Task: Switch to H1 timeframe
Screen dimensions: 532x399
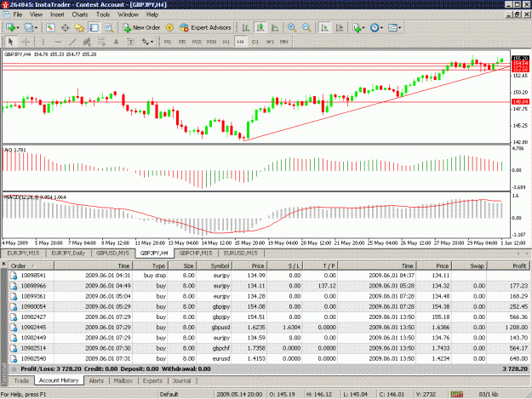Action: (226, 42)
